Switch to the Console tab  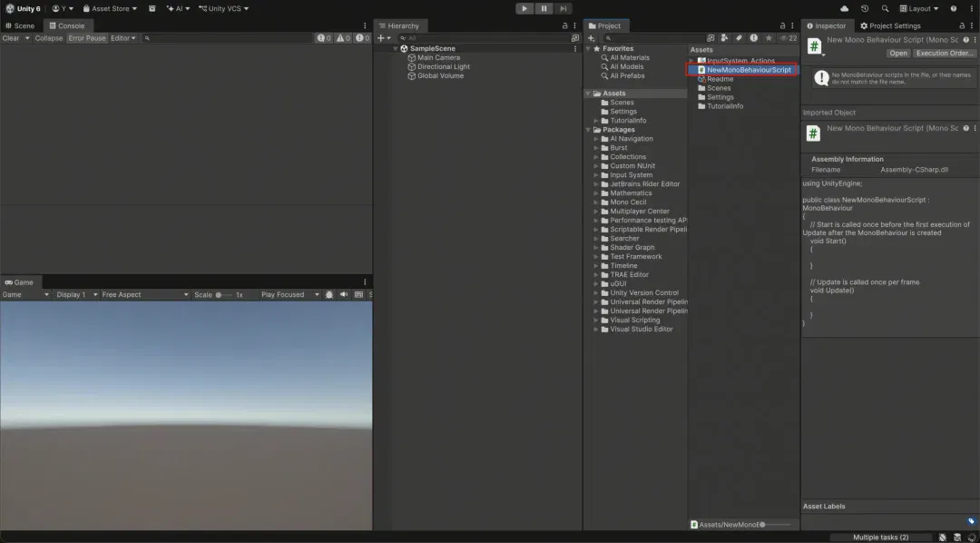tap(67, 25)
